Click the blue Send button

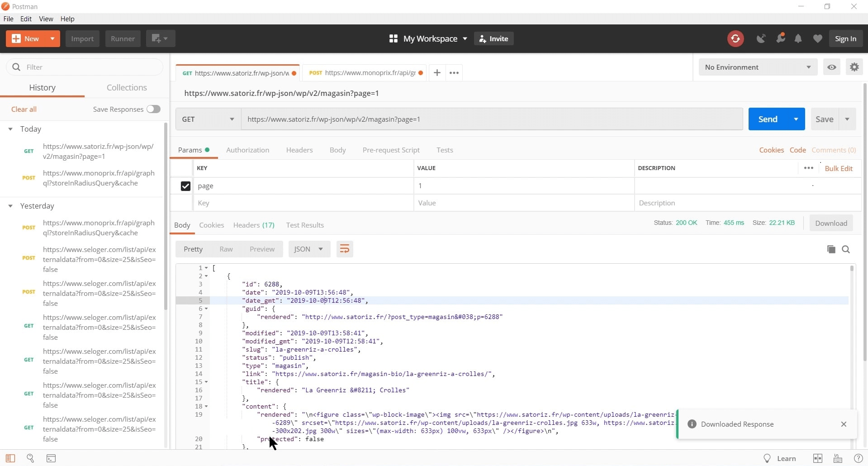pyautogui.click(x=768, y=119)
